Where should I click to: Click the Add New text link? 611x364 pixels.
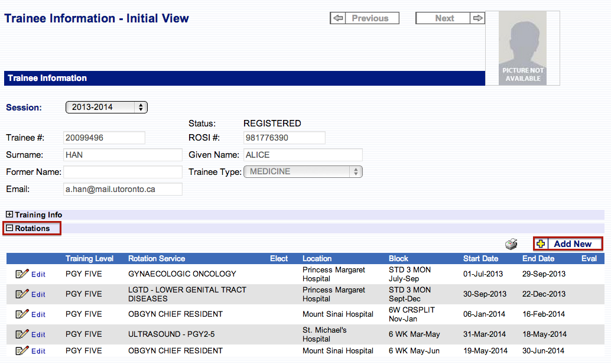point(573,244)
